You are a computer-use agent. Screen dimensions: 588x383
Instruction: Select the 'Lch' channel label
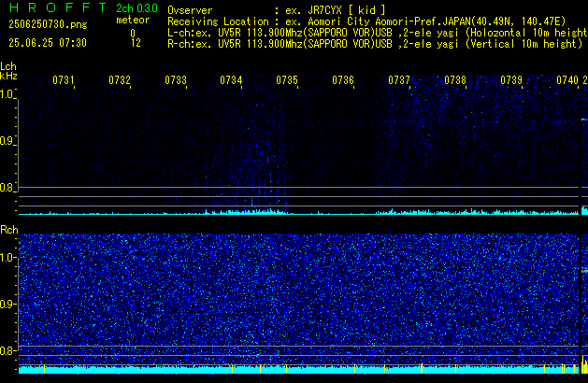point(8,66)
